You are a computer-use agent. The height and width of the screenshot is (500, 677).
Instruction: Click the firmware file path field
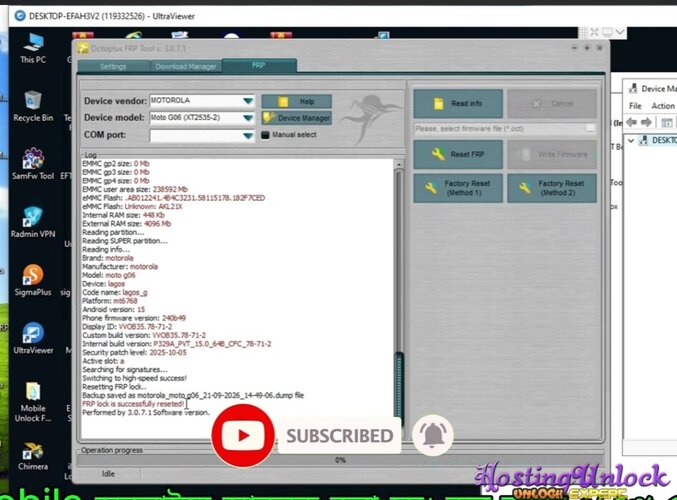pyautogui.click(x=500, y=129)
